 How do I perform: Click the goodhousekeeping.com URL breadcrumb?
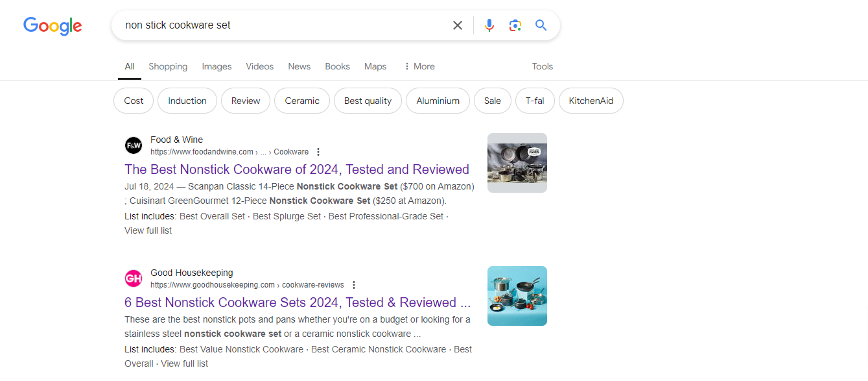pyautogui.click(x=247, y=285)
